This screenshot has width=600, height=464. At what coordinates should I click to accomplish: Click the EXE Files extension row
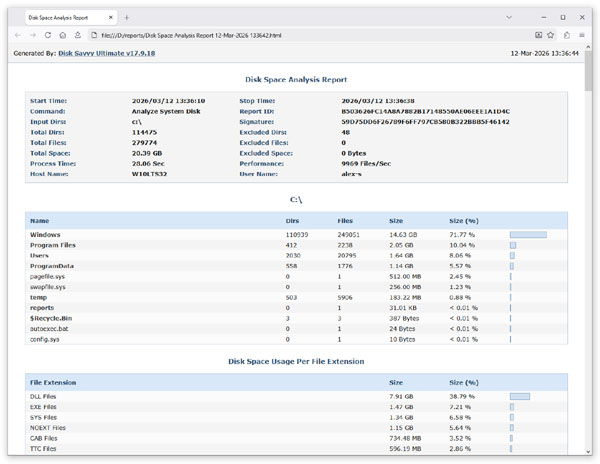tap(43, 407)
